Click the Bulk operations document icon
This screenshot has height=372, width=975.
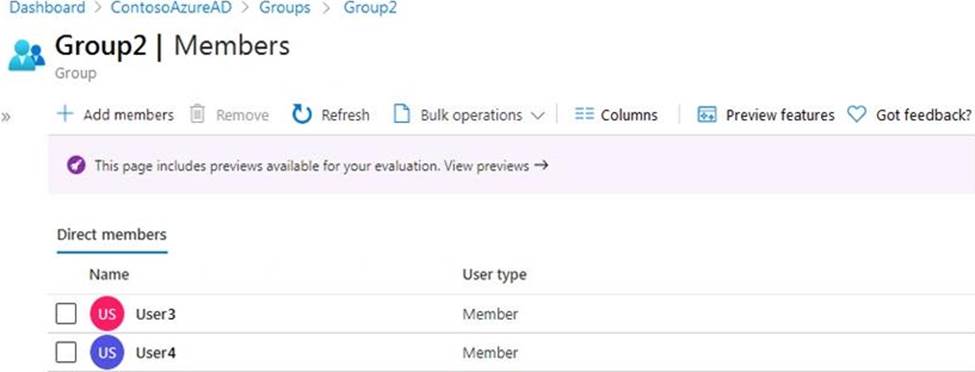point(402,114)
